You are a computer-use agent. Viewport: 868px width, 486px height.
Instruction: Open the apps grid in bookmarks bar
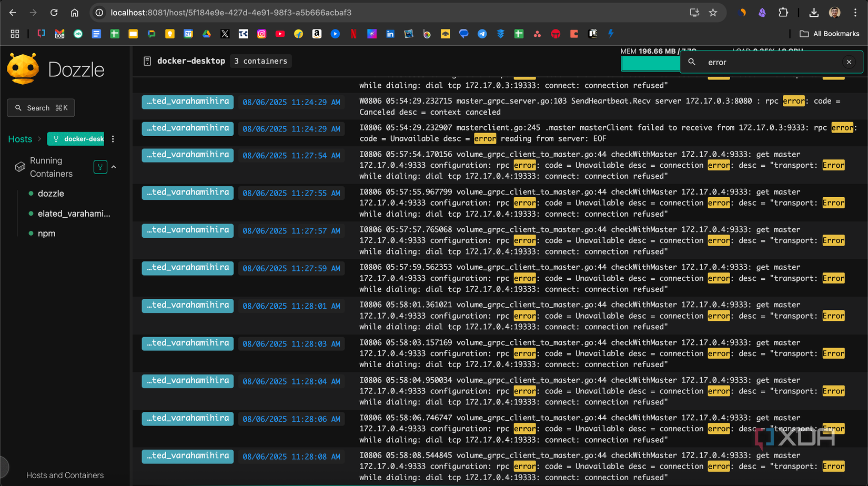coord(15,34)
